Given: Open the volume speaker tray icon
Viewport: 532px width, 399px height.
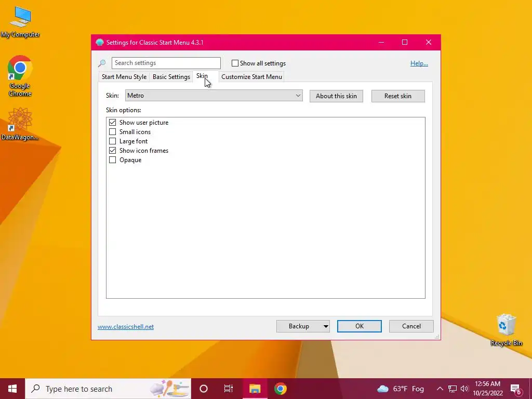Looking at the screenshot, I should 464,389.
